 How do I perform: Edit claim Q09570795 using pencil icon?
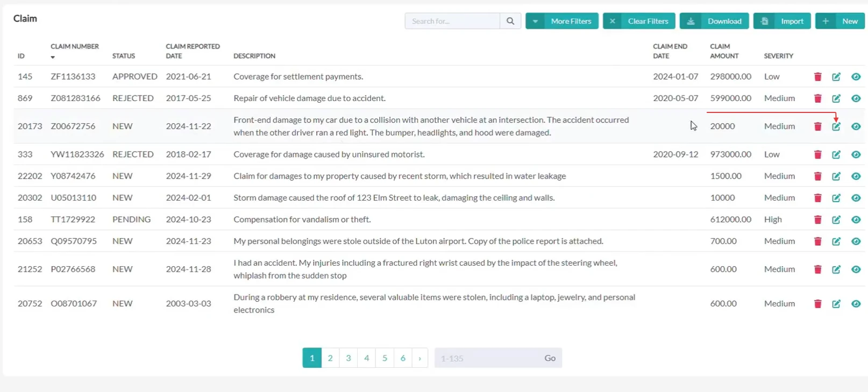[x=836, y=241]
